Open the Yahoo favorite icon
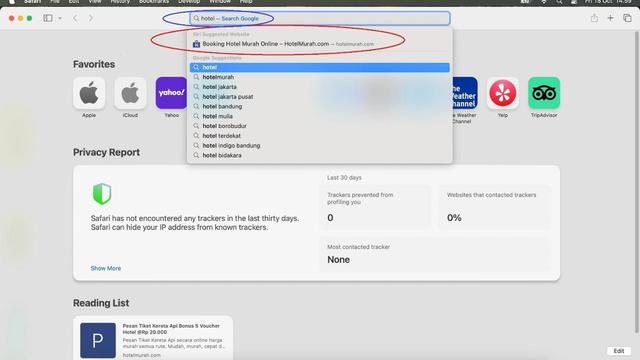Screen dimensions: 640x360 [171, 93]
